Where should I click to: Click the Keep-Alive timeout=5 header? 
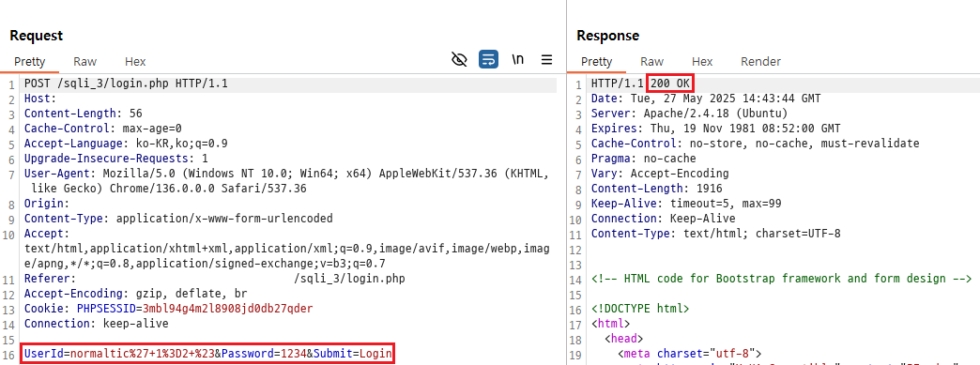pyautogui.click(x=685, y=203)
